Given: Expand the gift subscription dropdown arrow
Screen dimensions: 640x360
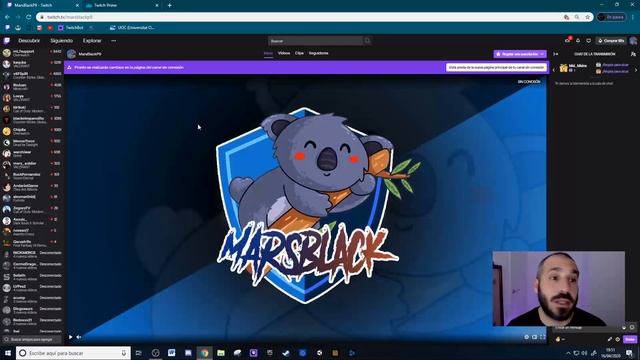Looking at the screenshot, I should pyautogui.click(x=542, y=54).
